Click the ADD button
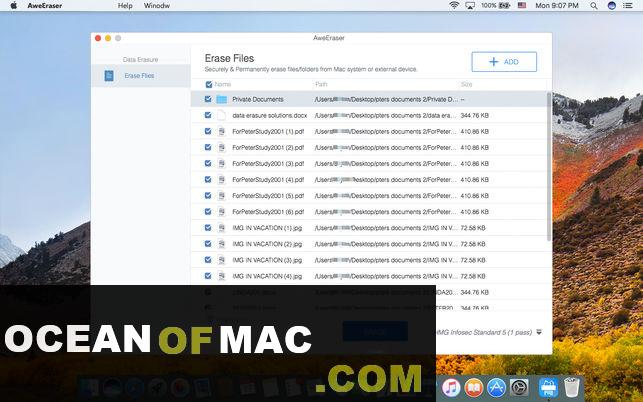Viewport: 643px width, 402px height. [x=504, y=62]
